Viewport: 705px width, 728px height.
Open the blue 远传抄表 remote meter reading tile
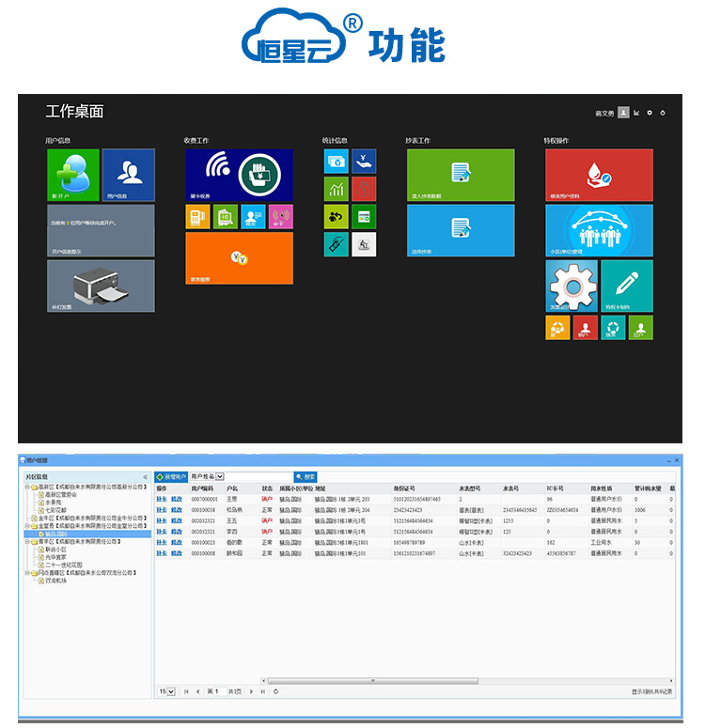[x=461, y=230]
